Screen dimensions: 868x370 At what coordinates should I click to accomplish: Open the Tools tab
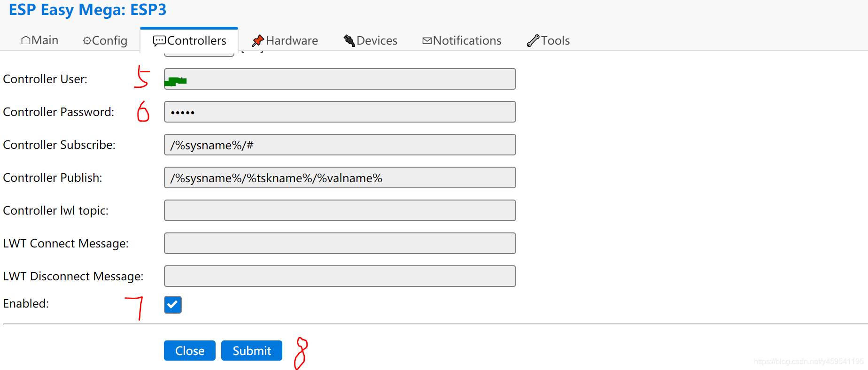[x=548, y=40]
